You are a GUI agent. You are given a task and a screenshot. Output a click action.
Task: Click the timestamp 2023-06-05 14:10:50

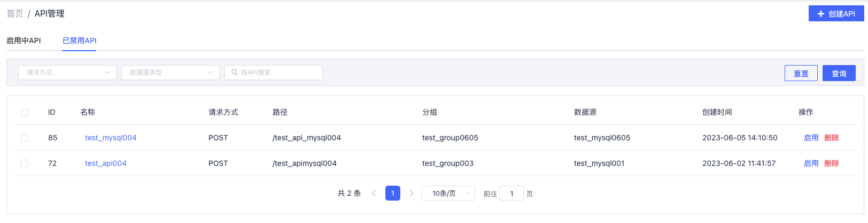pyautogui.click(x=740, y=138)
